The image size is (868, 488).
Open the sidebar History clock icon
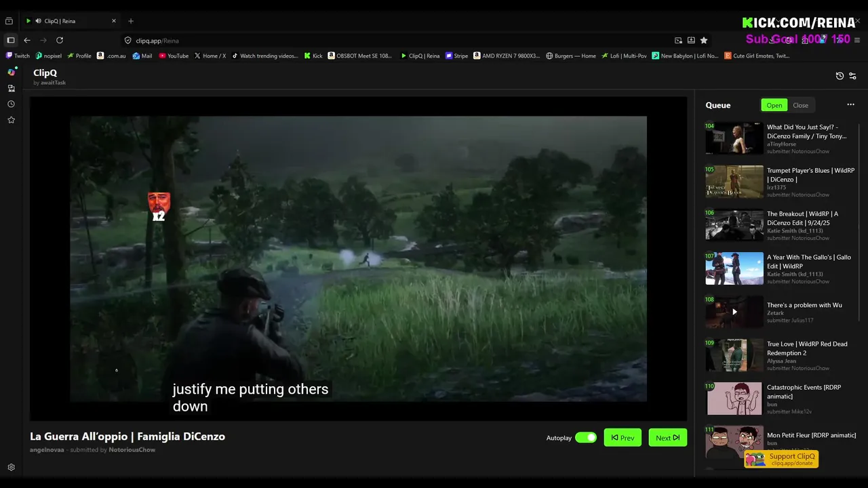pos(11,104)
